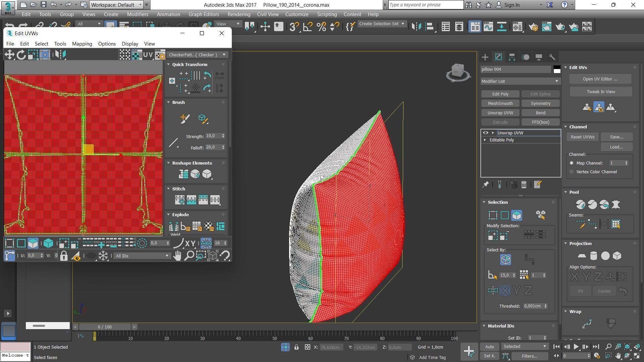The width and height of the screenshot is (644, 362).
Task: Click the Reset UVWs button
Action: (582, 137)
